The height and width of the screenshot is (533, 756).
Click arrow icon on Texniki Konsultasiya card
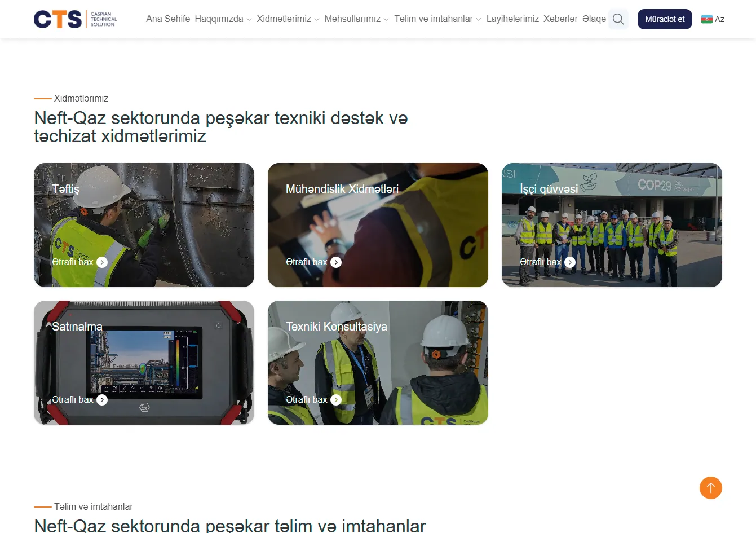pos(336,400)
